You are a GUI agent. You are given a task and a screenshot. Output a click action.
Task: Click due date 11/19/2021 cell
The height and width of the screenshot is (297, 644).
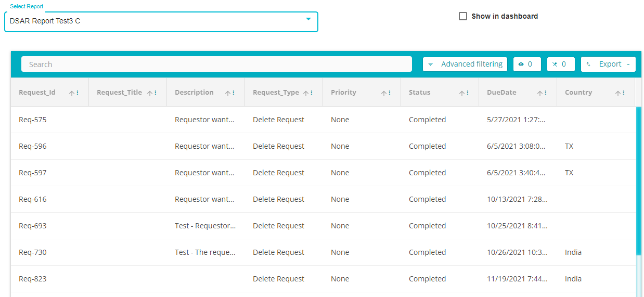pyautogui.click(x=518, y=279)
